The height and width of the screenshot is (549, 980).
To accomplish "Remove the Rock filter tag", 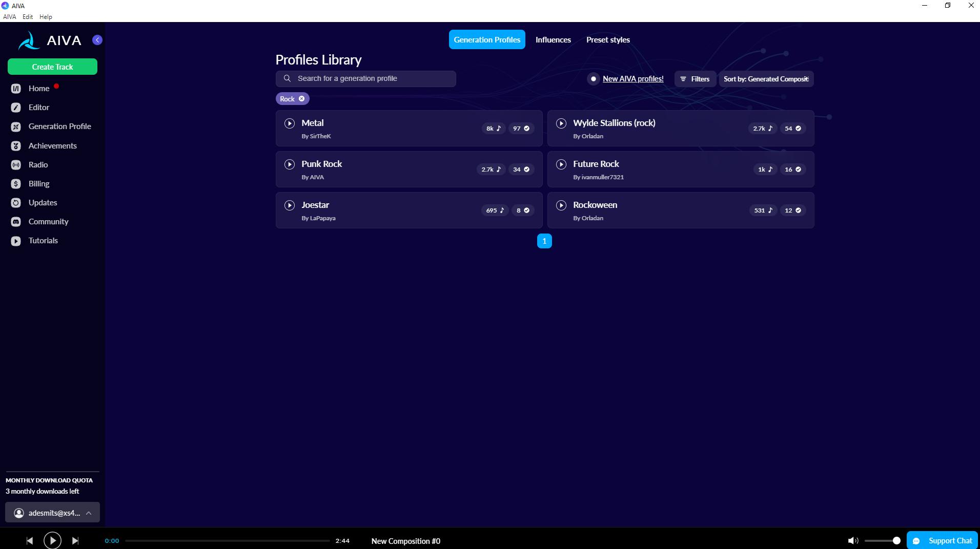I will pyautogui.click(x=301, y=99).
